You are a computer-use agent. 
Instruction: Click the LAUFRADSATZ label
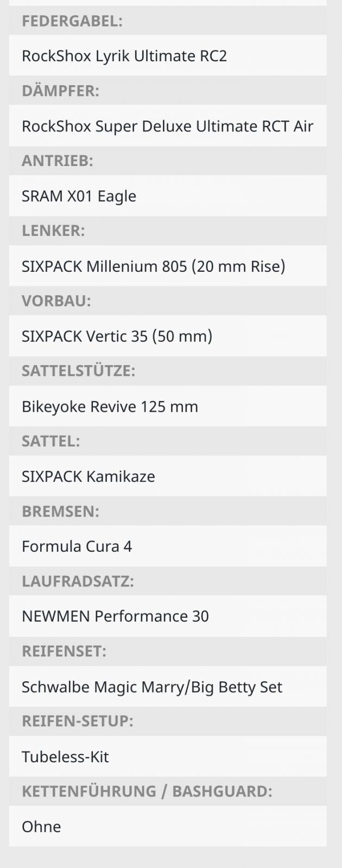click(78, 581)
